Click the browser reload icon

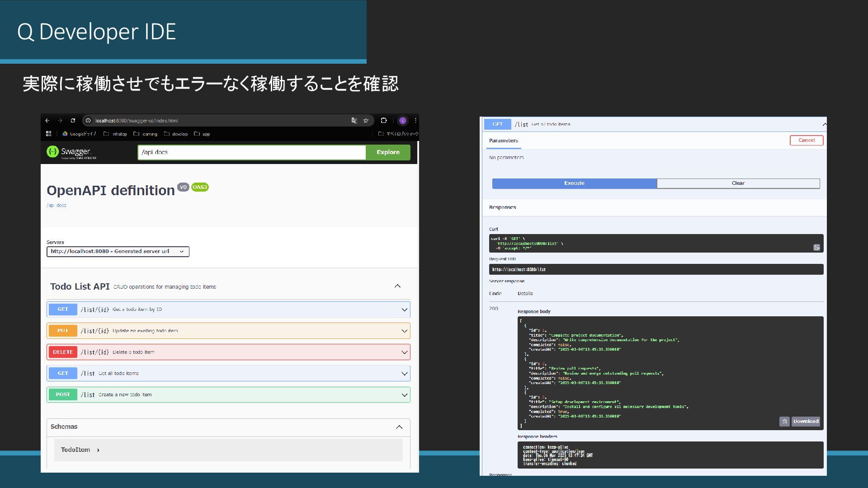point(73,121)
